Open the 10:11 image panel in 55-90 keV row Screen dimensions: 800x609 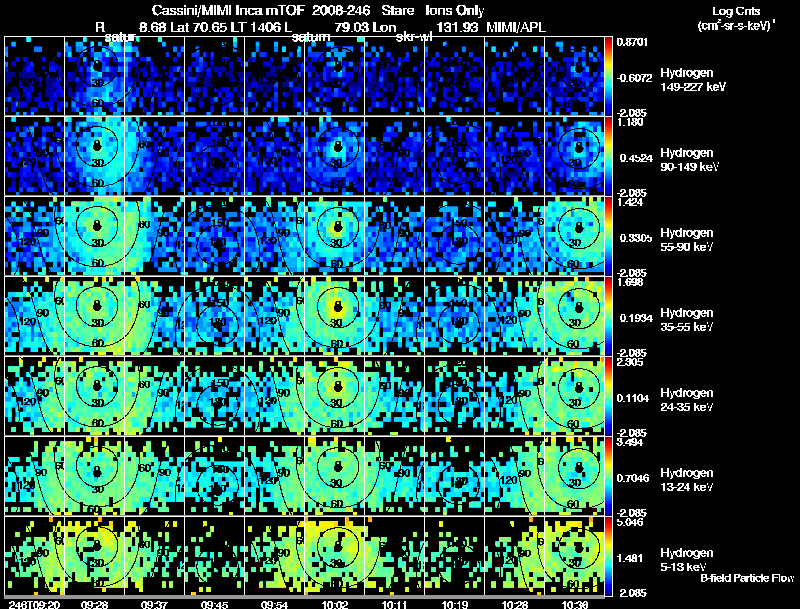pos(394,236)
